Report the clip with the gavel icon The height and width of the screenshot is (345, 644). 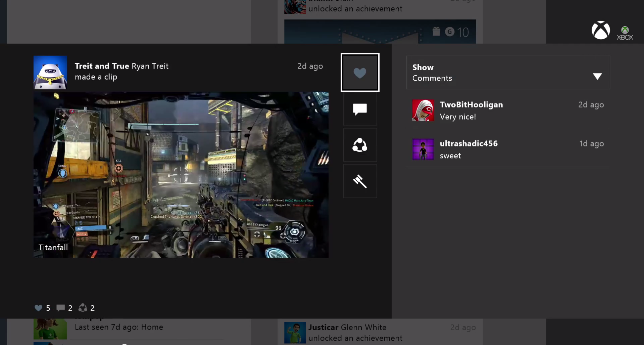360,181
